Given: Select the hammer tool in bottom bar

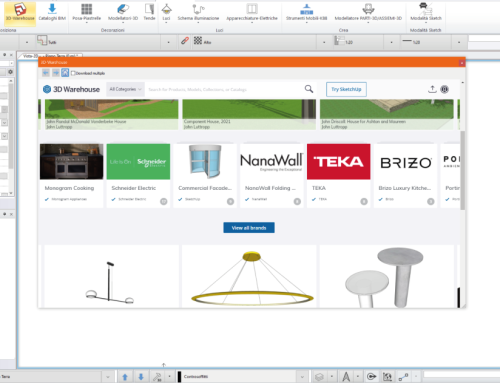Looking at the screenshot, I should 157,377.
